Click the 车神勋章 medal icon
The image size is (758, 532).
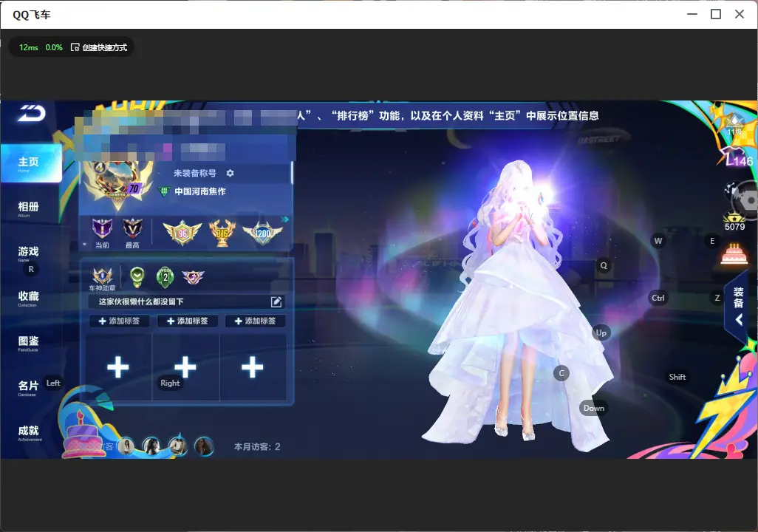pos(102,279)
